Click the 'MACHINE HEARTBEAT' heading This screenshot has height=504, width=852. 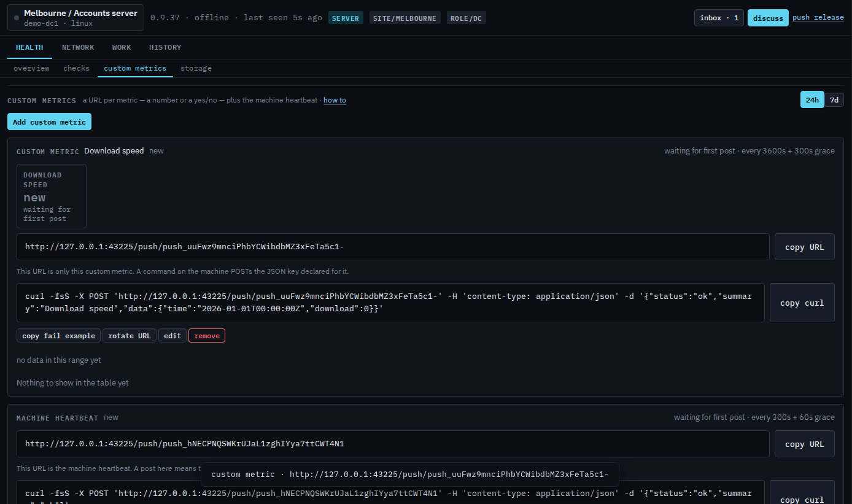[x=57, y=418]
